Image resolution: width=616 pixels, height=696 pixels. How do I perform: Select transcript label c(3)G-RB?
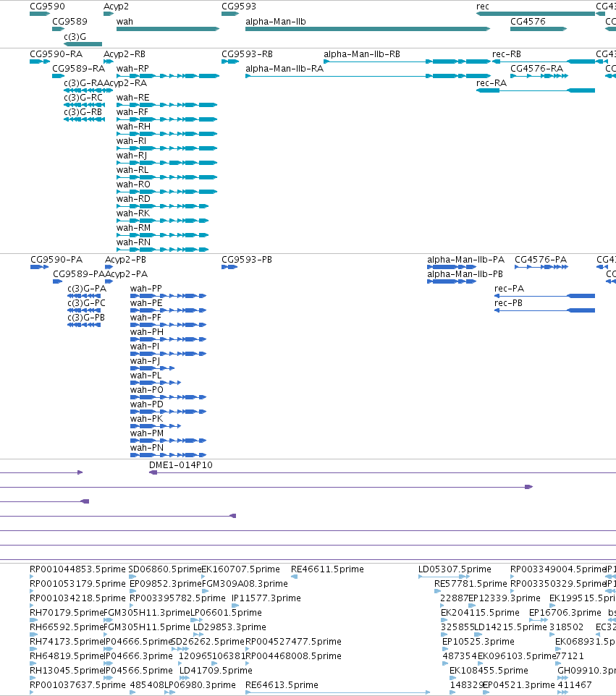click(x=83, y=112)
